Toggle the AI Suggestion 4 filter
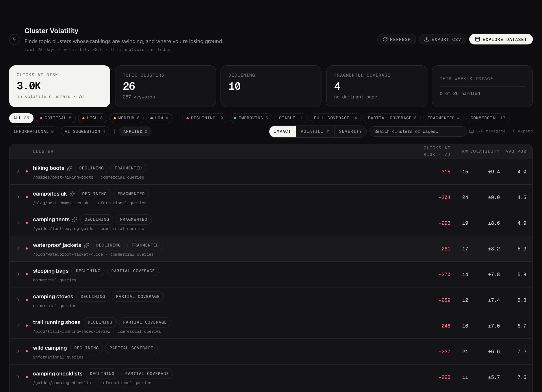The image size is (542, 392). coord(85,131)
